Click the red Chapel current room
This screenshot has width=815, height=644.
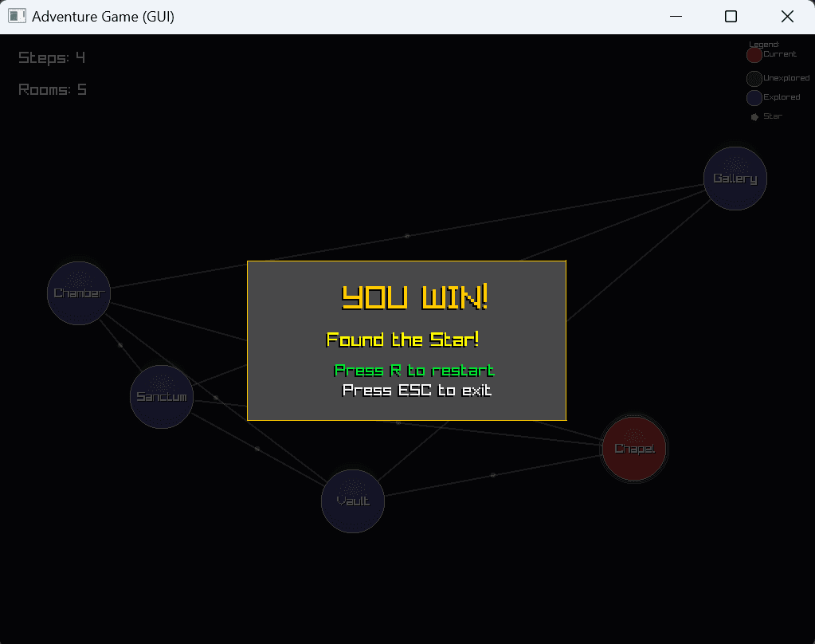point(633,449)
